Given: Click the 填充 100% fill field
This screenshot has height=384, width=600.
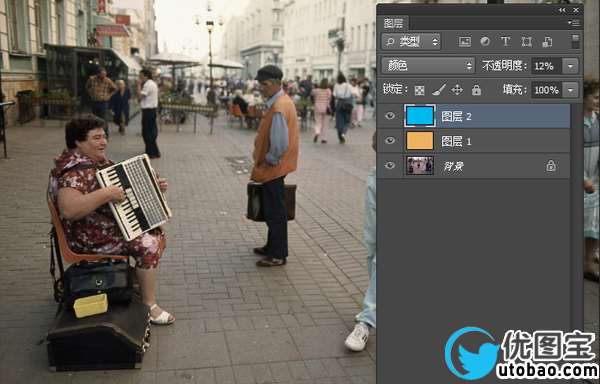Looking at the screenshot, I should click(x=546, y=90).
